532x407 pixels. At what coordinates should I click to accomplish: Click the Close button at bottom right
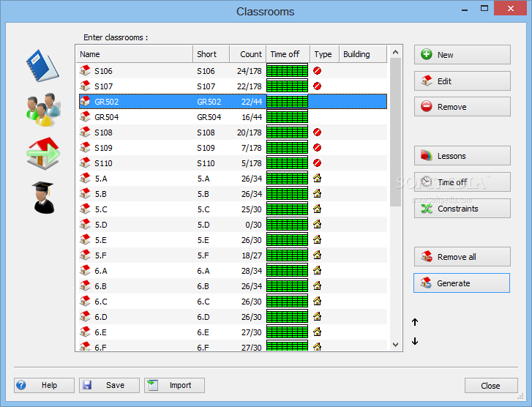tap(491, 386)
